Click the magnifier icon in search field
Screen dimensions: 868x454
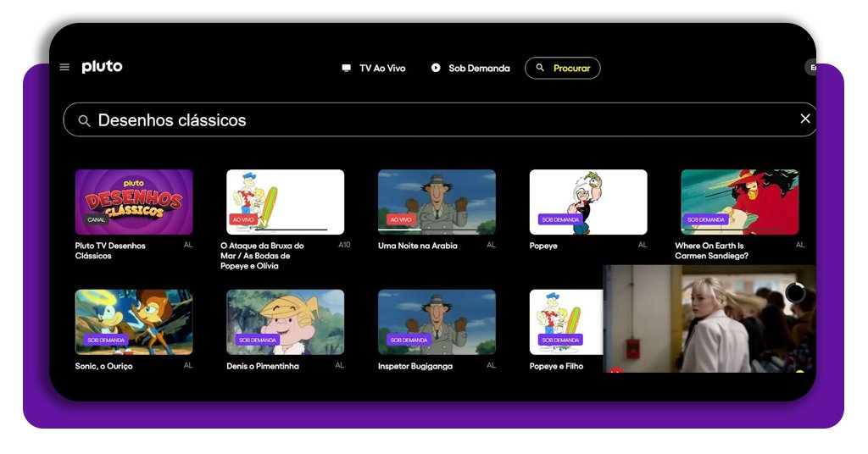click(84, 121)
